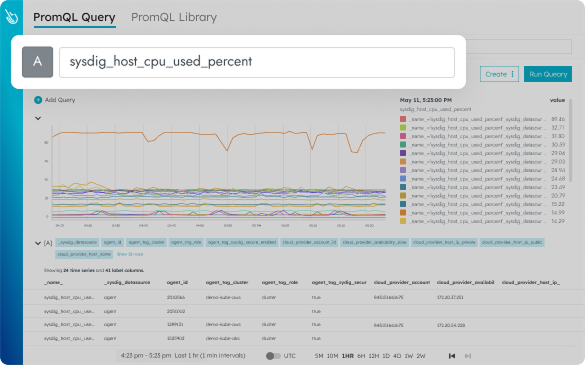Toggle the cloud_provider_account_id label chip
The width and height of the screenshot is (585, 365).
tap(309, 243)
